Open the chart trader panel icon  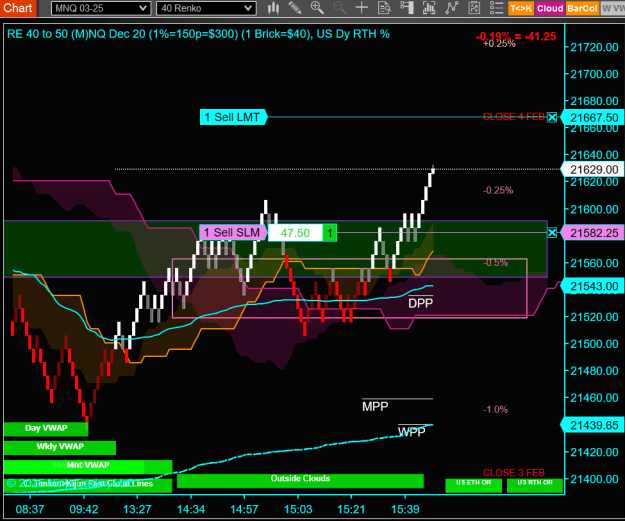407,8
